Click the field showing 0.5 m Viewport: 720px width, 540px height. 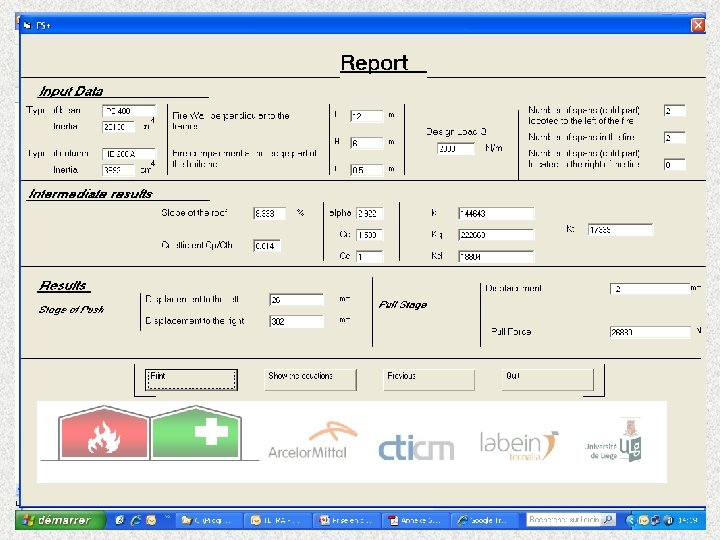click(x=366, y=170)
